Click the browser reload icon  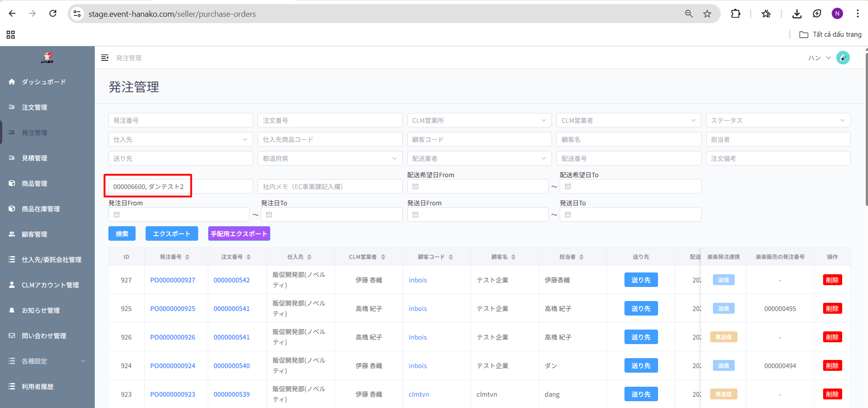click(x=53, y=14)
